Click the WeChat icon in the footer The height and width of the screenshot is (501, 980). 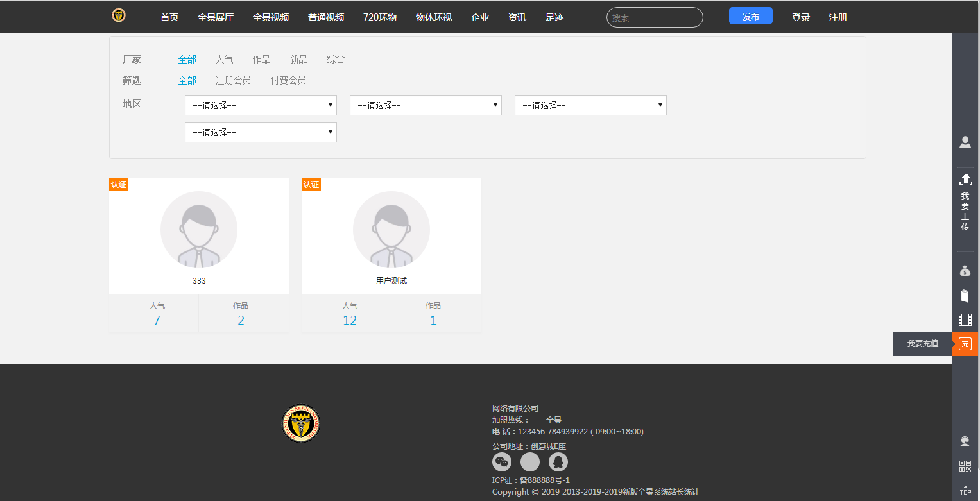(x=502, y=461)
